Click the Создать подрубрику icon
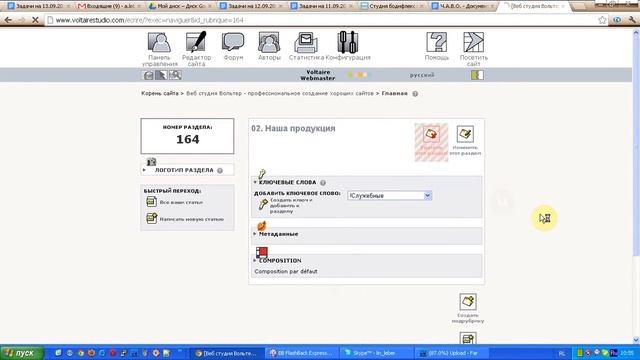The width and height of the screenshot is (640, 360). point(468,302)
